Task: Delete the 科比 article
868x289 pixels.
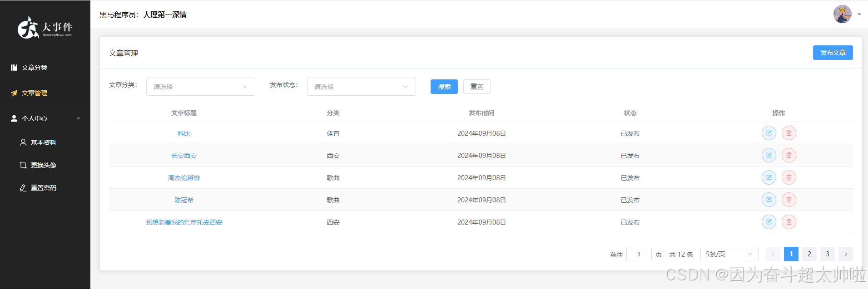Action: pos(789,133)
